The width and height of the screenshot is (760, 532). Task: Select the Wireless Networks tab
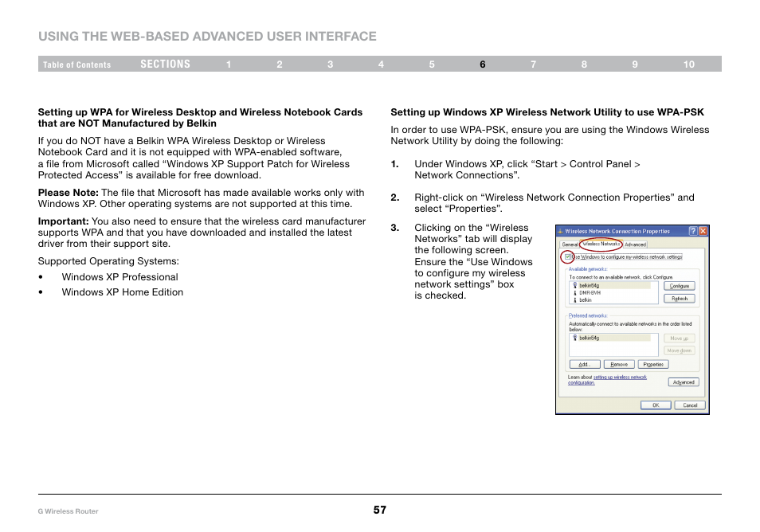pyautogui.click(x=601, y=244)
